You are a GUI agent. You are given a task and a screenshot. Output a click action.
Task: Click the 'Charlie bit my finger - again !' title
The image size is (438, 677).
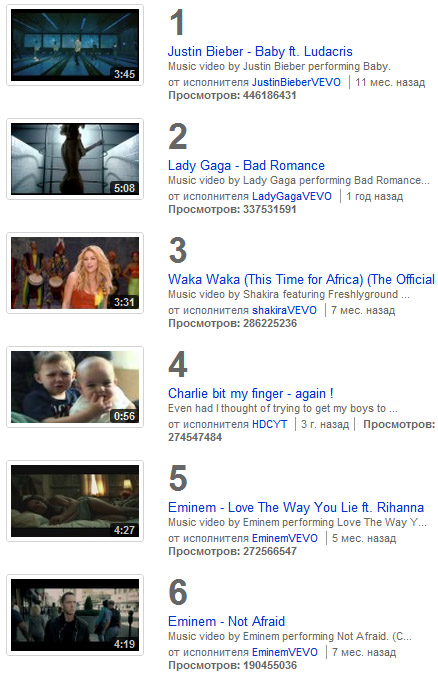coord(251,393)
